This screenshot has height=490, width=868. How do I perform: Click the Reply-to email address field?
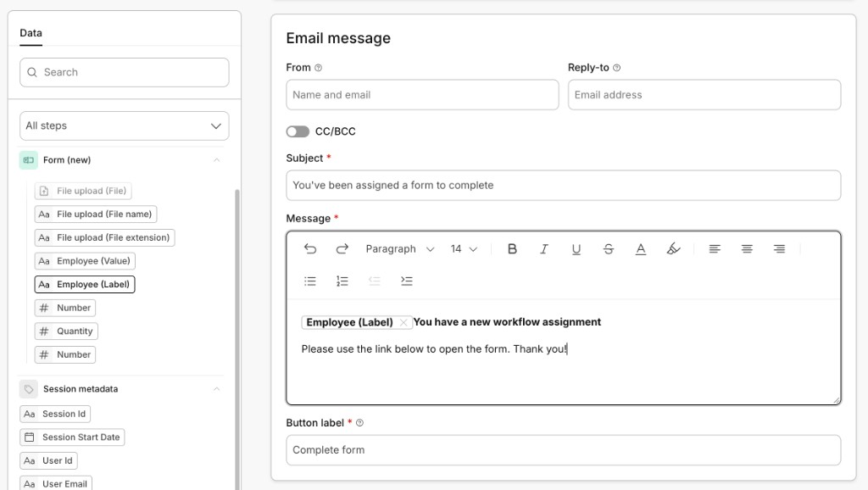(x=704, y=95)
